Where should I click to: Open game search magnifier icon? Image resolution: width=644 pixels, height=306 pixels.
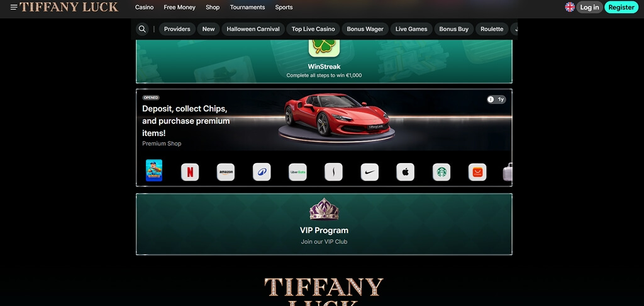pos(142,29)
